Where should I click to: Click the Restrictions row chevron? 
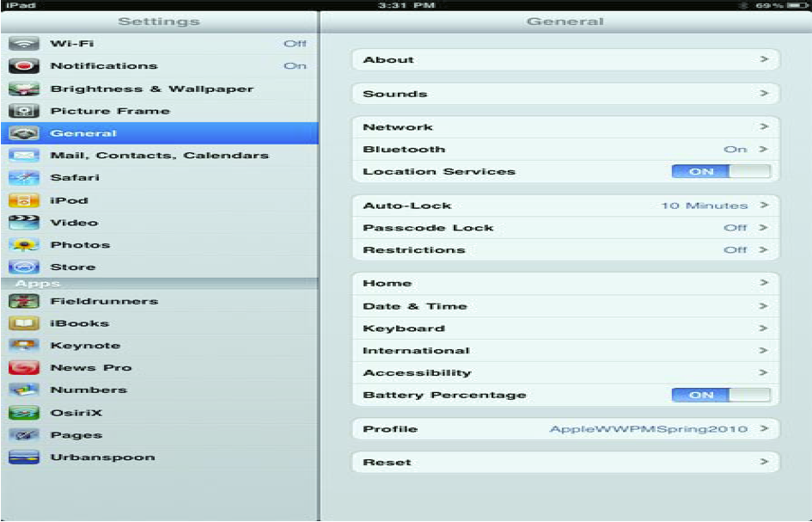(764, 250)
